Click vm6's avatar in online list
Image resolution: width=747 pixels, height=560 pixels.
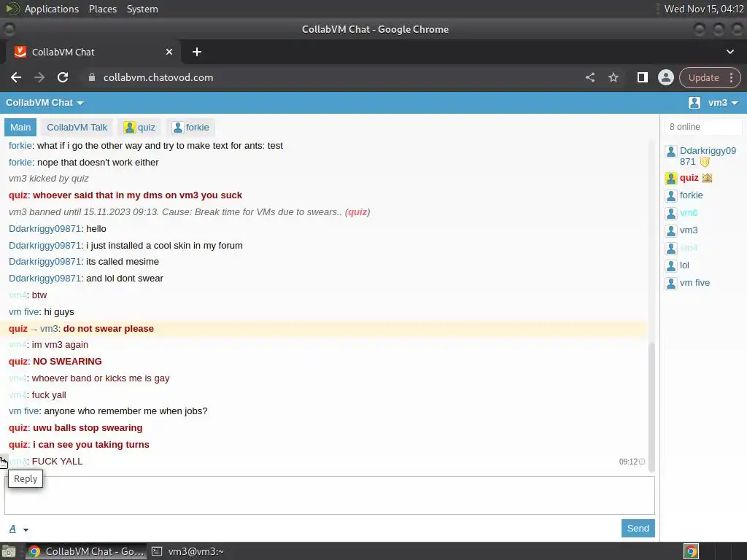click(x=671, y=214)
